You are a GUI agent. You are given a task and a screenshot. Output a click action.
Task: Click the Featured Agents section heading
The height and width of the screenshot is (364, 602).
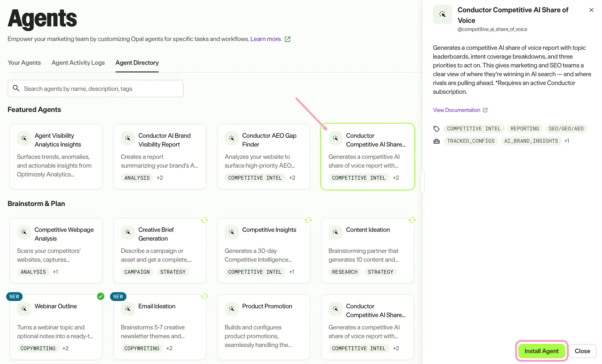[x=34, y=110]
